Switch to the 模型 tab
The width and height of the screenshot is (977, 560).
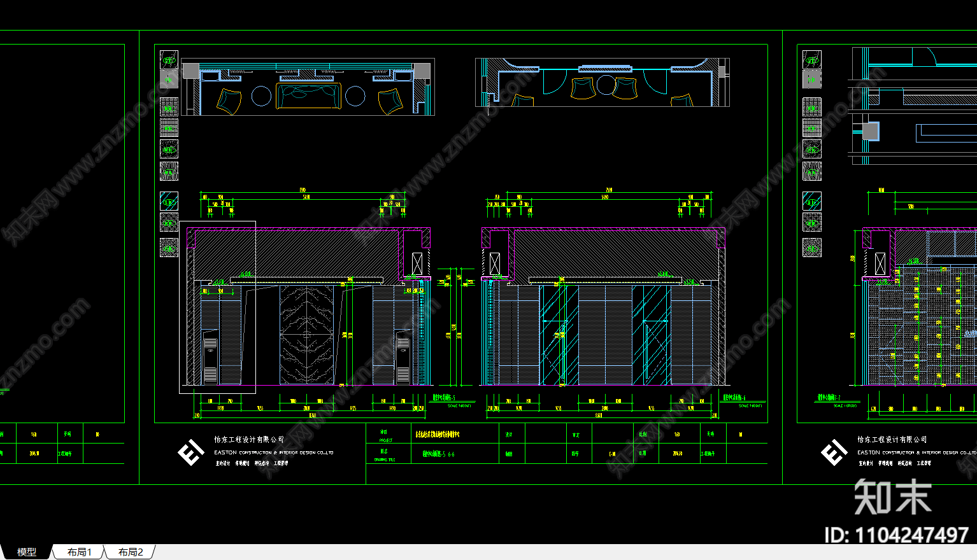pos(27,552)
